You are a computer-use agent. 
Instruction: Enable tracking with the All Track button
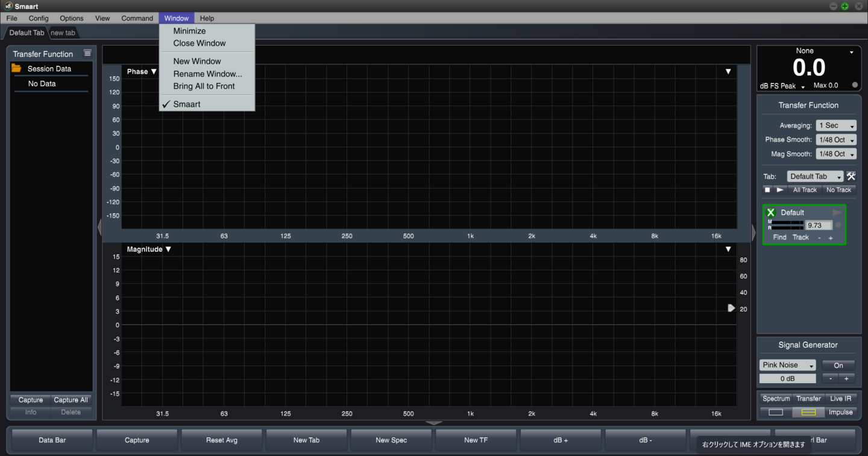pyautogui.click(x=804, y=189)
